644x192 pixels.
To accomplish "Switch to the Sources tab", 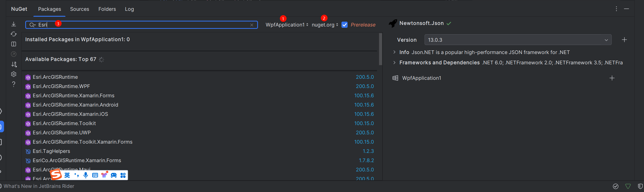I will click(x=80, y=9).
